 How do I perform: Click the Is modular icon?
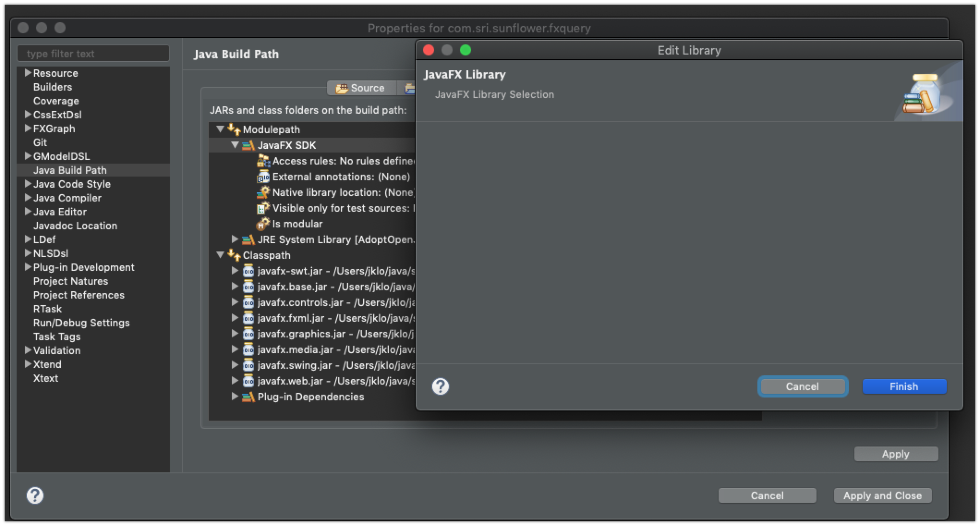[263, 224]
